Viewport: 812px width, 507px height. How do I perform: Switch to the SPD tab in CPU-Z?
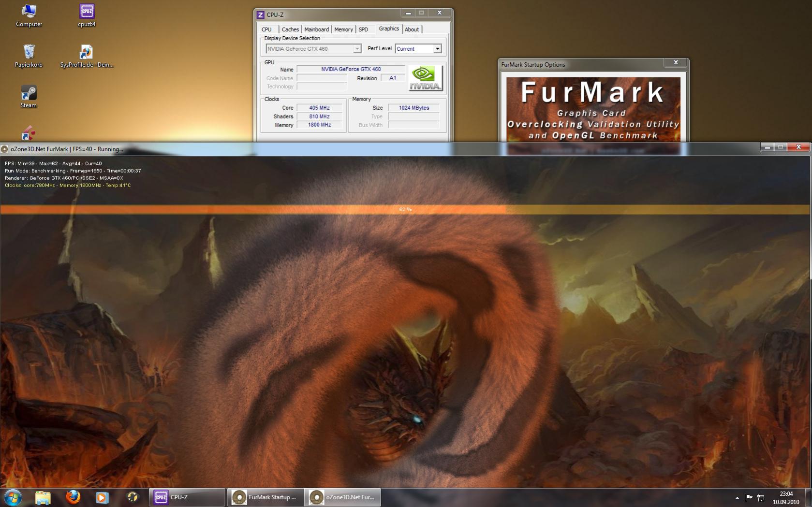click(363, 29)
